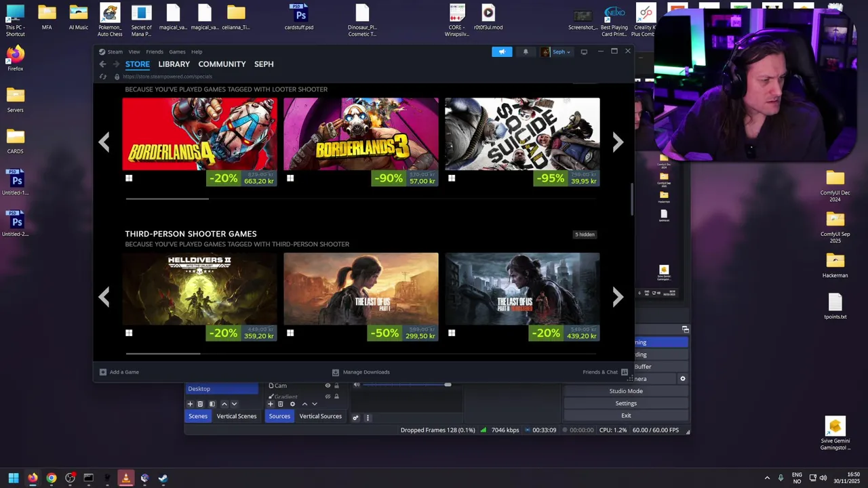
Task: Click the Windows platform icon under Helldivers II
Action: (129, 333)
